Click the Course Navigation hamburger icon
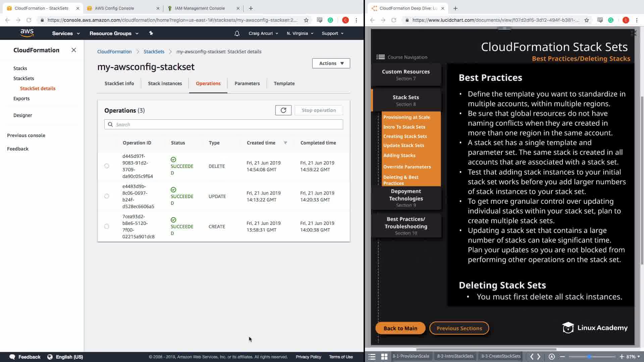 (x=380, y=57)
